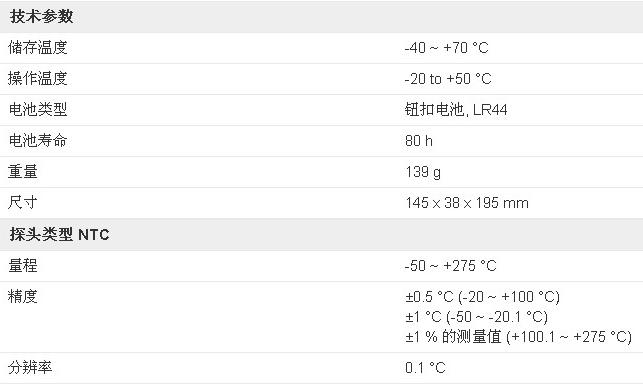Image resolution: width=643 pixels, height=391 pixels.
Task: Click the 80 h battery life value
Action: click(x=419, y=141)
